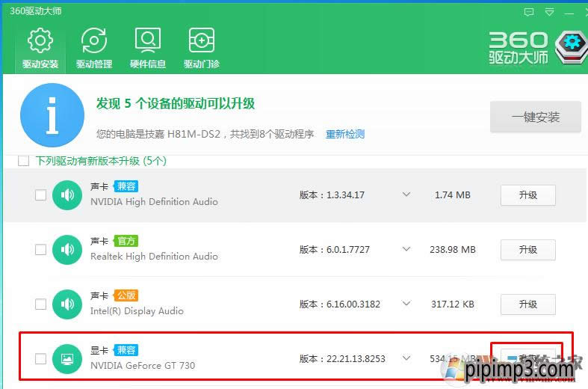Open the 硬件信息 hardware info icon
The height and width of the screenshot is (389, 588).
click(x=147, y=48)
